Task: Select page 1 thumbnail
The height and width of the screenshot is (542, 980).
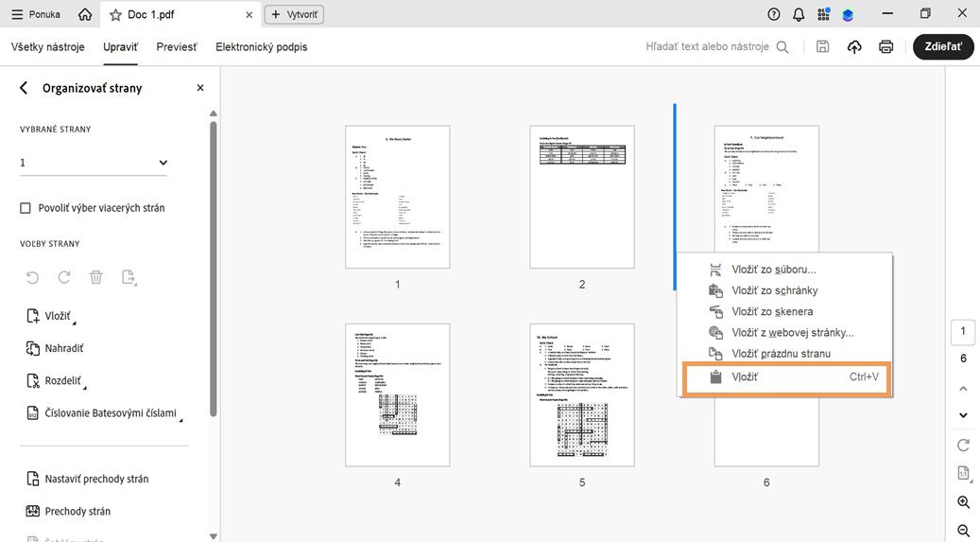Action: (398, 197)
